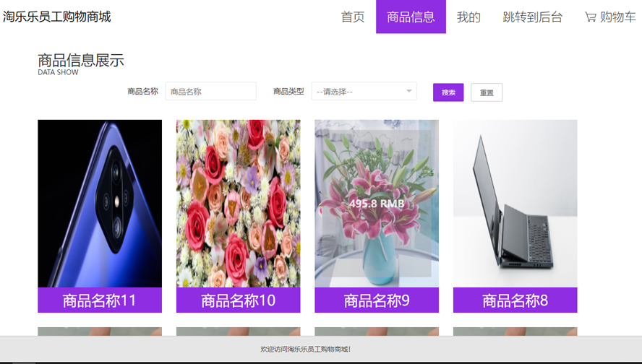Select the 商品信息 navigation tab
The image size is (642, 364).
(x=411, y=17)
